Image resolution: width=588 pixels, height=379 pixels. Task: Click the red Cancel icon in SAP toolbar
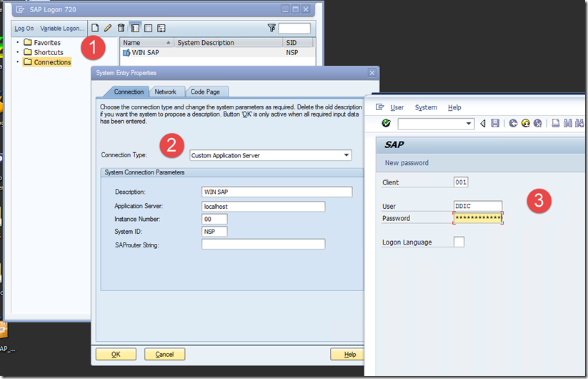click(x=537, y=124)
